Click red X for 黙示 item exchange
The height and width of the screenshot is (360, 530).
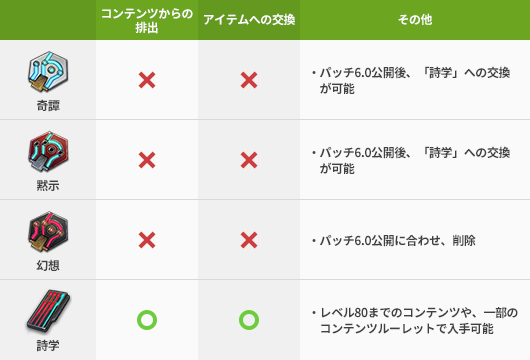pyautogui.click(x=249, y=160)
